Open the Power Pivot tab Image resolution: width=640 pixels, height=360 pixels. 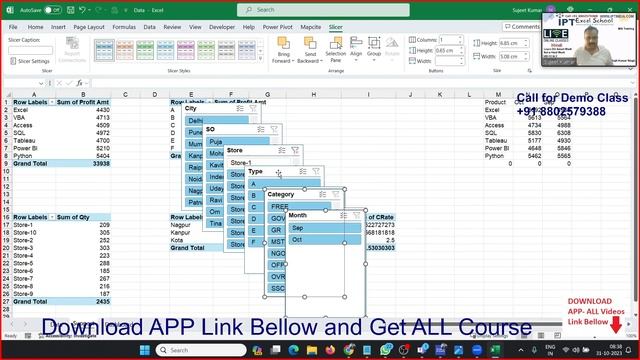tap(278, 27)
